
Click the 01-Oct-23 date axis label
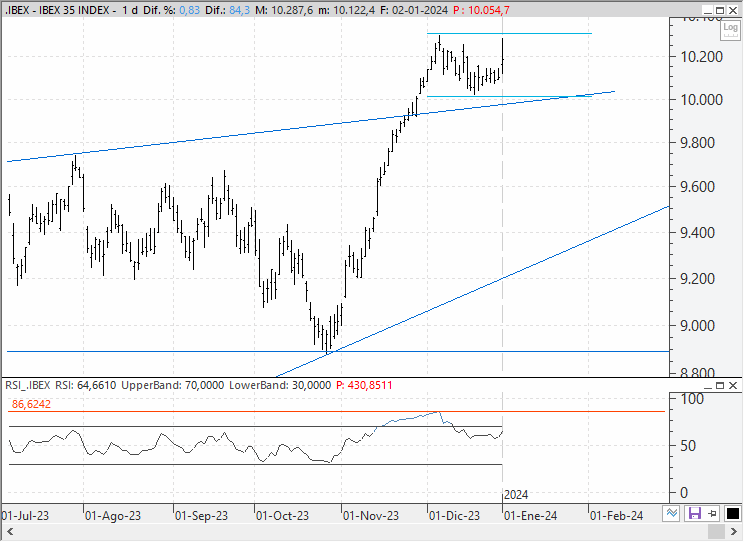(x=282, y=516)
